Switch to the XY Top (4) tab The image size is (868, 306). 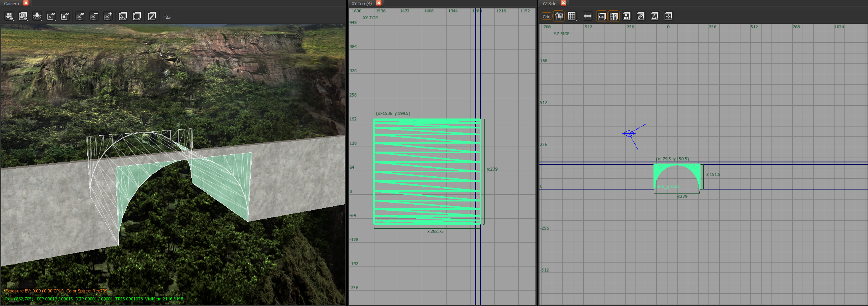click(x=362, y=3)
